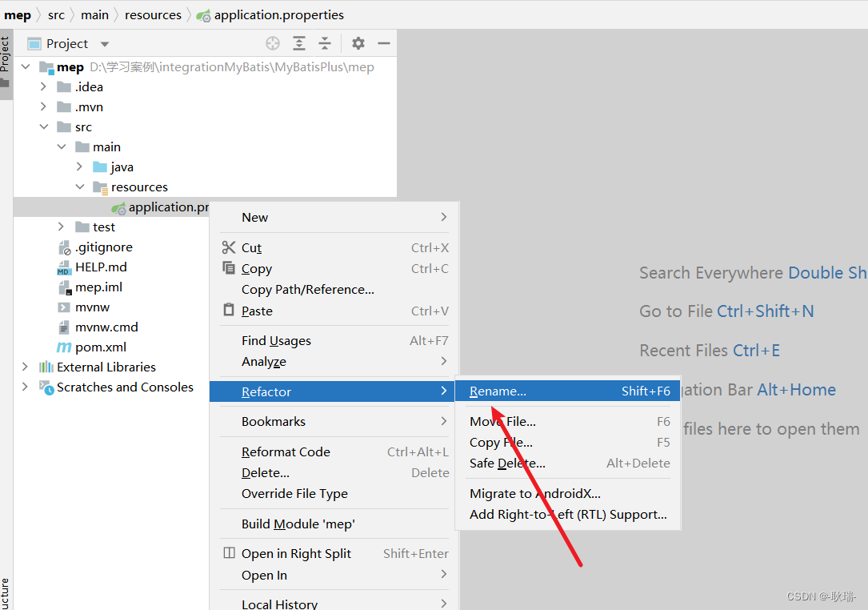The image size is (868, 610).
Task: Click application.properties breadcrumb in navigation bar
Action: (270, 15)
